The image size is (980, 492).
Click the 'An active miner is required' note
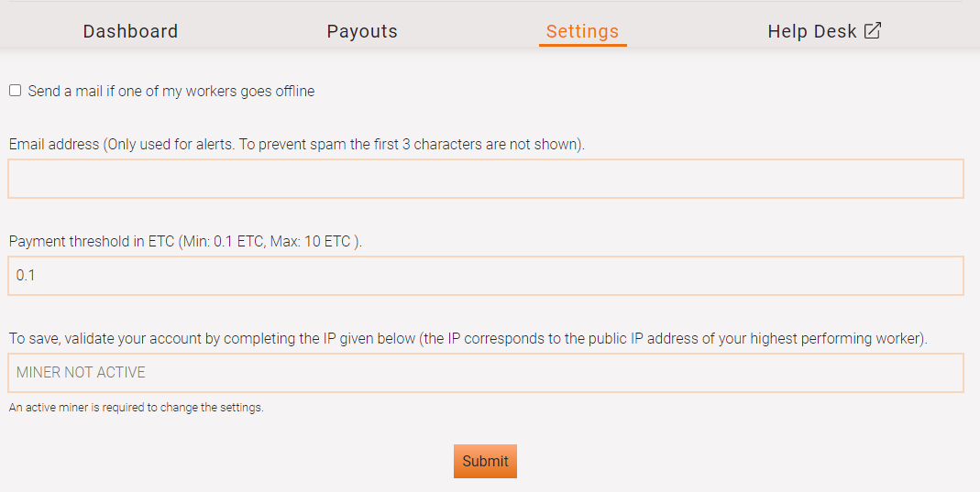[x=137, y=408]
